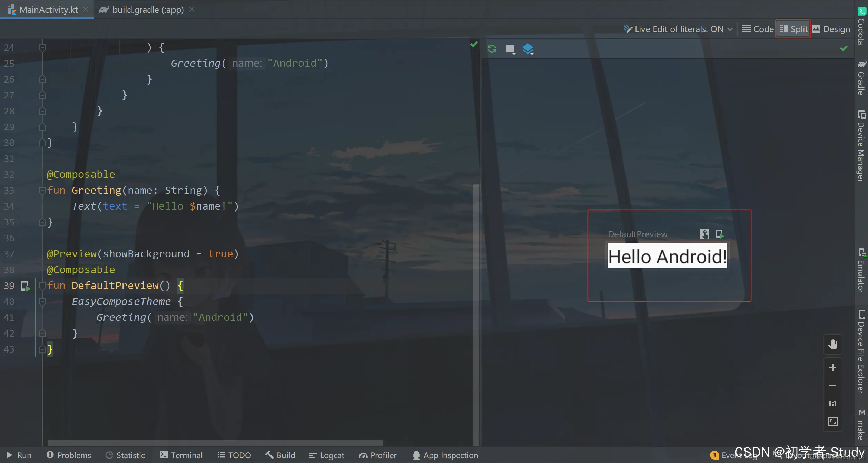Screen dimensions: 868x463
Task: Switch to Design view mode
Action: (831, 29)
